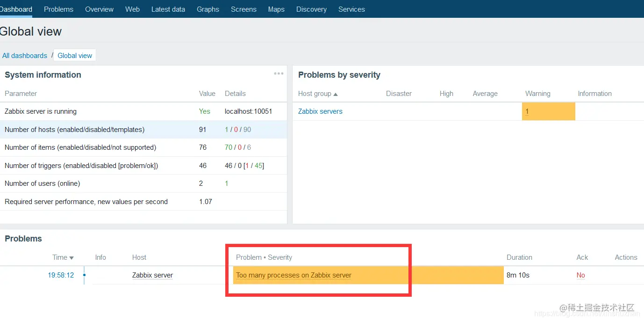The height and width of the screenshot is (322, 644).
Task: Click the Information column header
Action: (594, 94)
